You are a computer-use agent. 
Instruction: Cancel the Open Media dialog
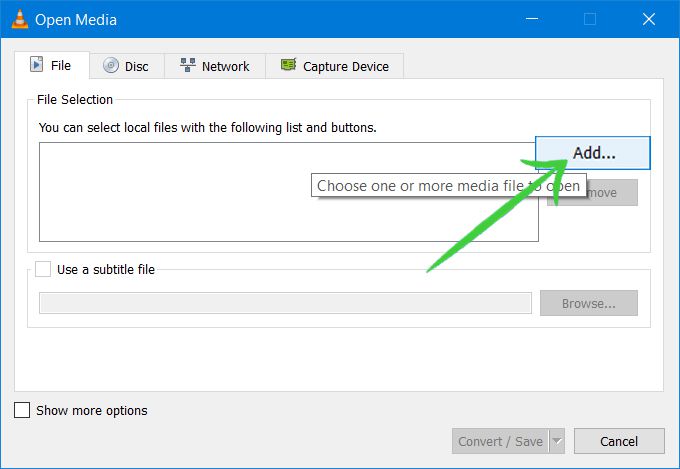coord(618,441)
